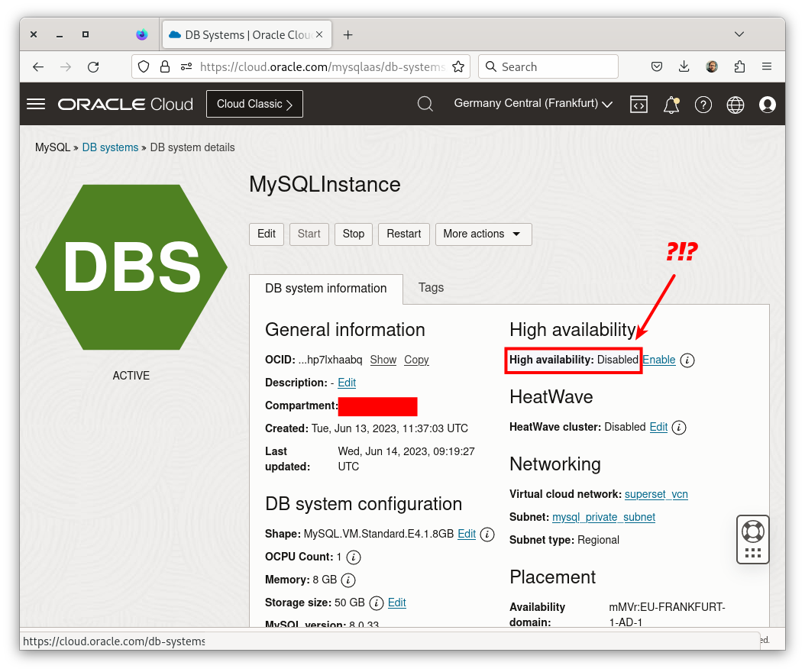Open the help question mark icon
The height and width of the screenshot is (672, 805).
(703, 105)
